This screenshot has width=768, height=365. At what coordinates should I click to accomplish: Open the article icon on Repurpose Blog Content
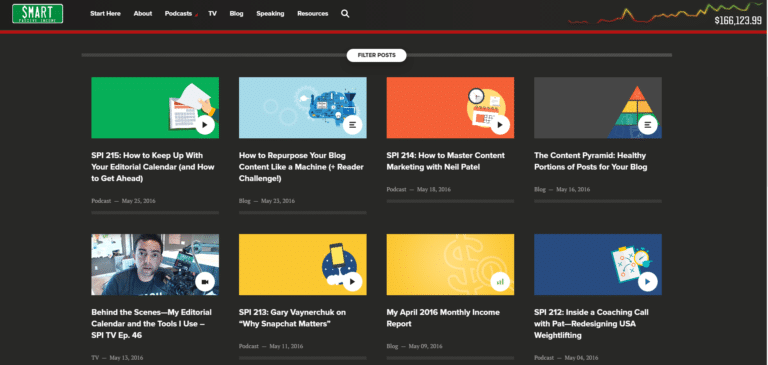(x=352, y=125)
